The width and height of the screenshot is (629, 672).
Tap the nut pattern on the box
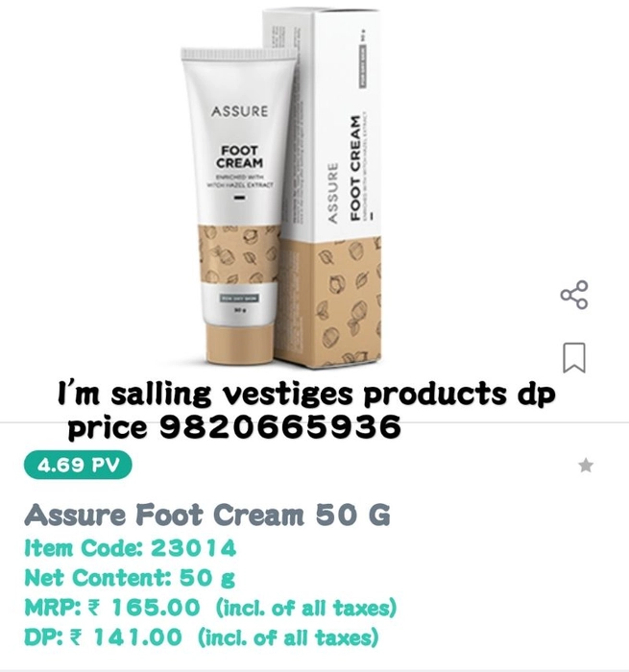(x=348, y=302)
